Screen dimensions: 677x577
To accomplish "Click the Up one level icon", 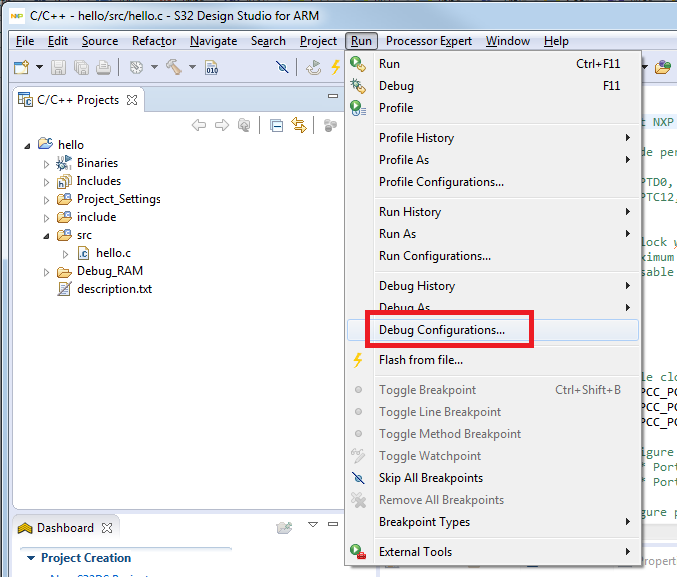I will pyautogui.click(x=244, y=125).
